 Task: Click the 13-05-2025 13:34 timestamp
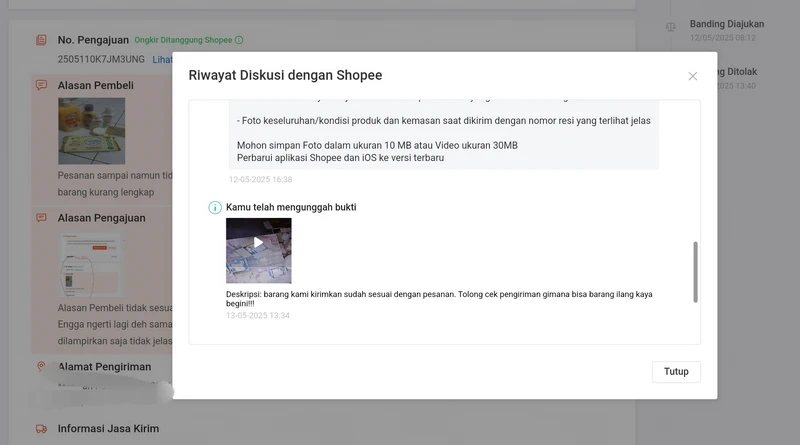258,315
